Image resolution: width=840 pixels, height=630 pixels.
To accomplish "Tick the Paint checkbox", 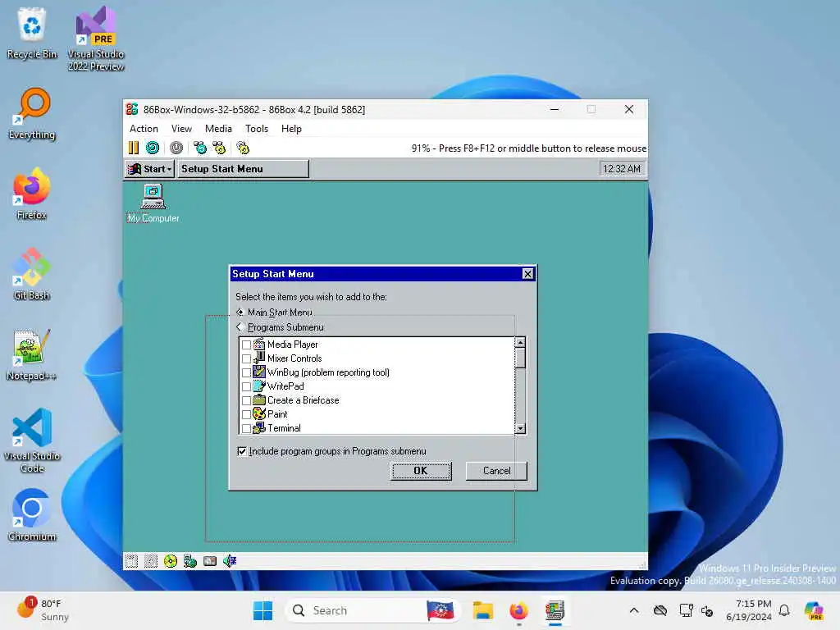I will pos(246,414).
